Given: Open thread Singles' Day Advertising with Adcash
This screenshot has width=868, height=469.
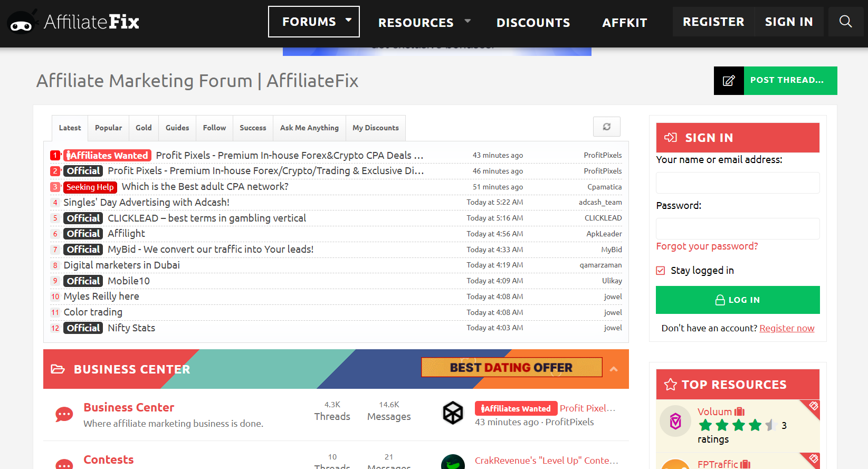Looking at the screenshot, I should (146, 203).
